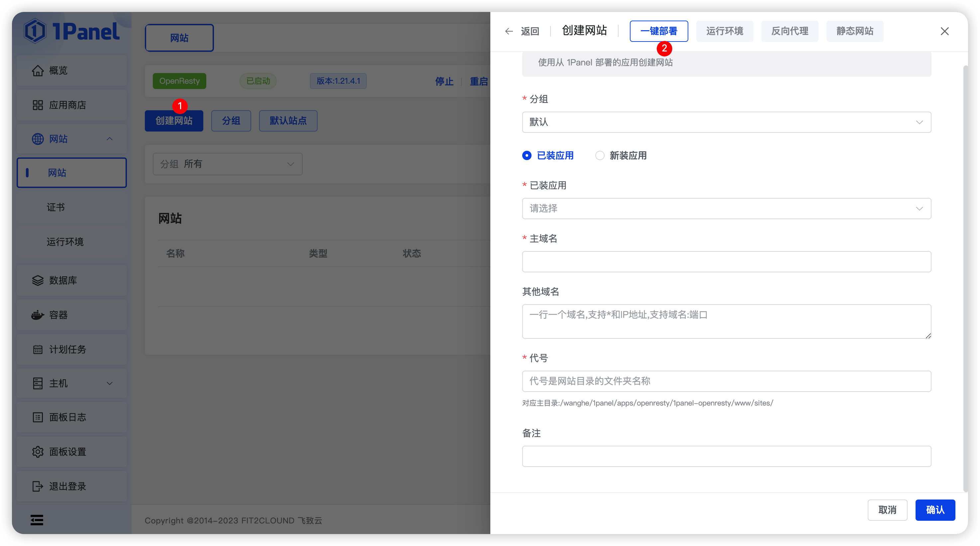Click the 主域名 domain input field

point(726,262)
